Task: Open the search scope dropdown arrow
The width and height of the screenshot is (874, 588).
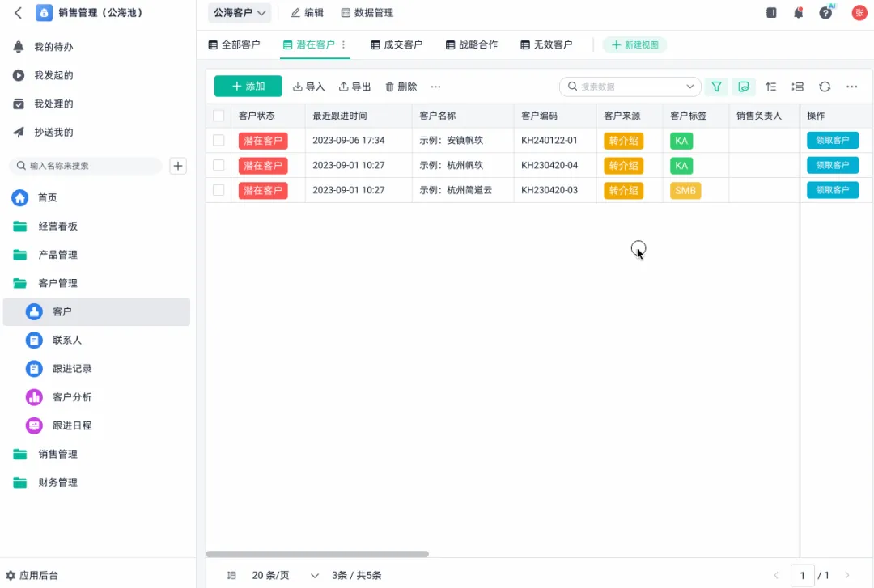Action: 689,86
